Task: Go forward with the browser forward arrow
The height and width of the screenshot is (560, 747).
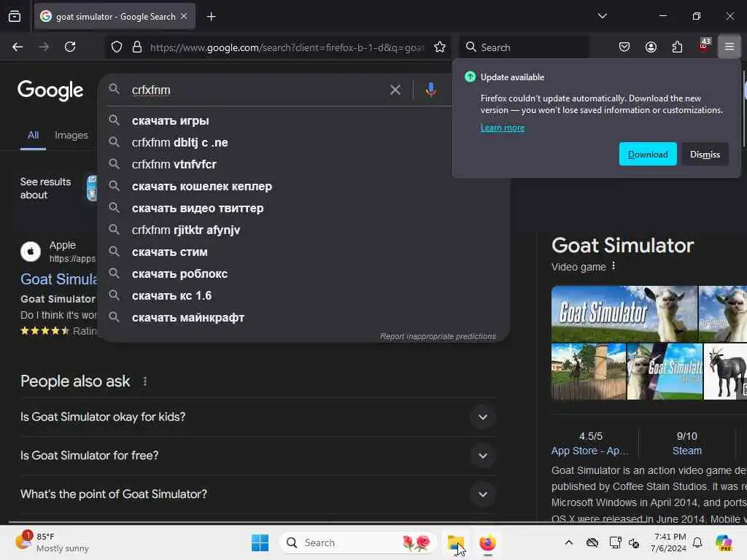Action: (44, 47)
